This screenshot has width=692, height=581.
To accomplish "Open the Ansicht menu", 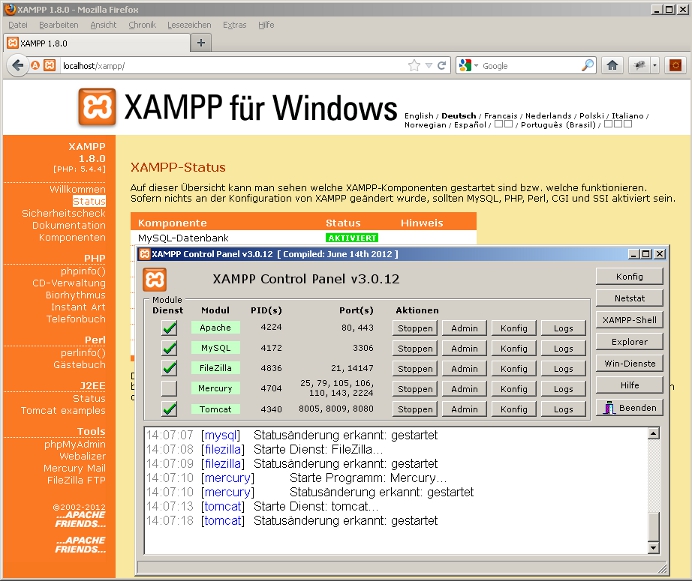I will pyautogui.click(x=103, y=25).
